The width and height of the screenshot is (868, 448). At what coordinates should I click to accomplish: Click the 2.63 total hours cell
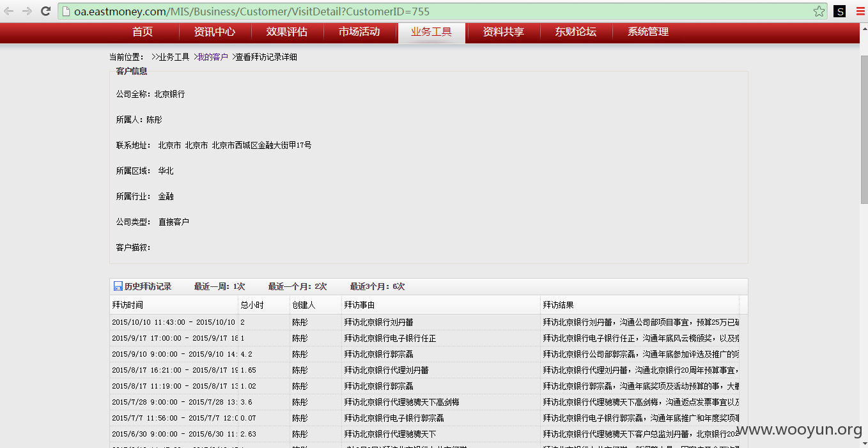pos(264,434)
